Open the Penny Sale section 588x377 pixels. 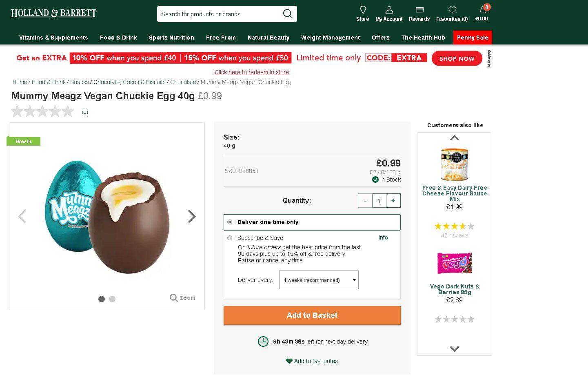[472, 38]
